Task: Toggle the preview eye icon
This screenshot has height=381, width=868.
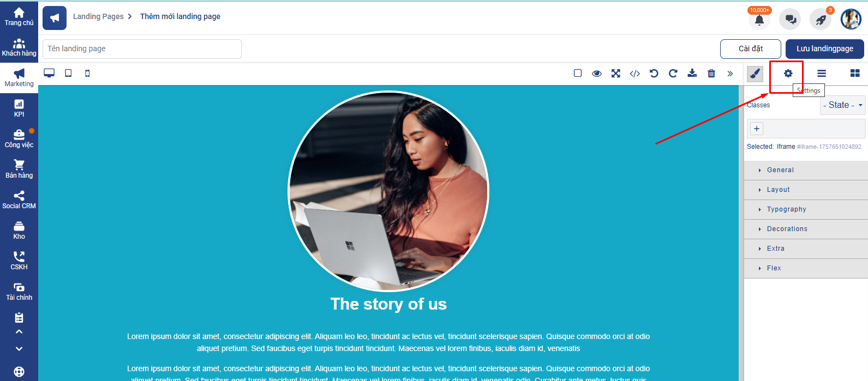Action: point(597,74)
